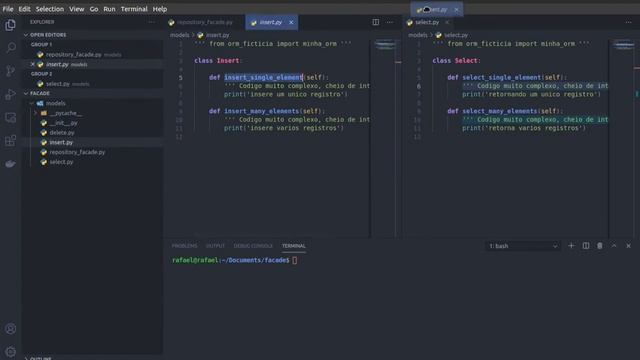Open select.py in the file tree
The width and height of the screenshot is (640, 360).
click(x=61, y=162)
